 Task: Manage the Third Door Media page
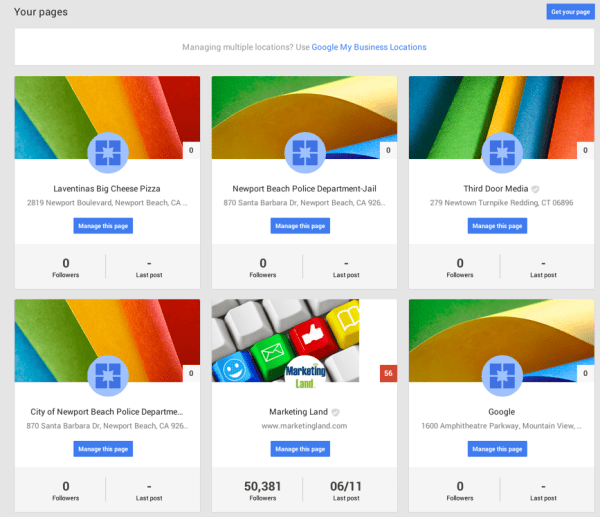497,226
